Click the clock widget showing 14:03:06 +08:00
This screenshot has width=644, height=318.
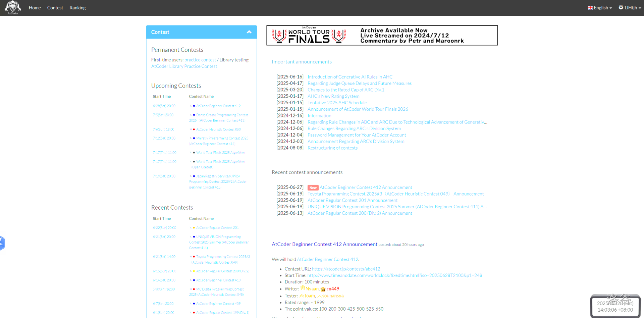[x=615, y=306]
